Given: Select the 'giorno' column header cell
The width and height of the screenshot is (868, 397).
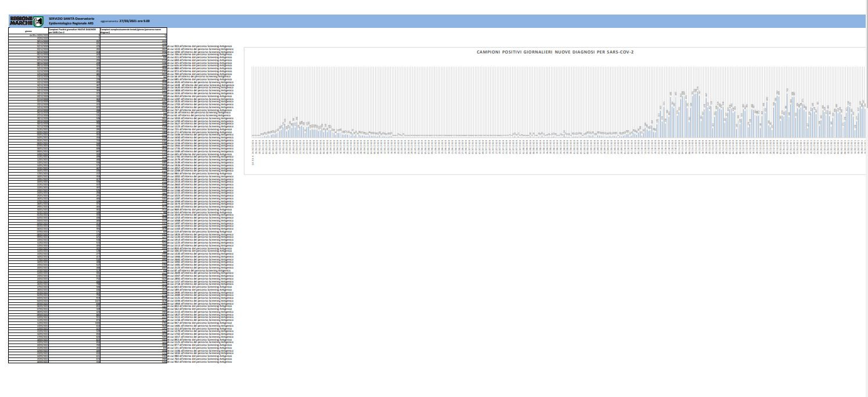Looking at the screenshot, I should tap(28, 31).
